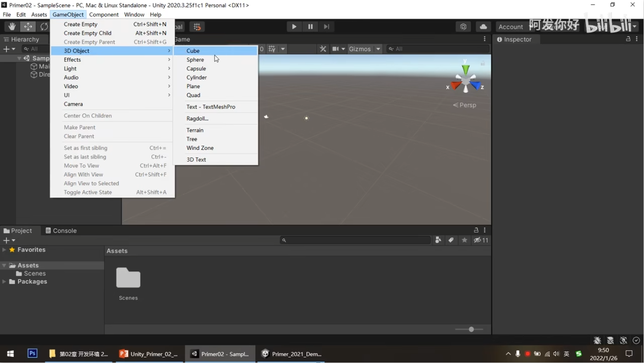
Task: Choose Cube from 3D Object submenu
Action: [215, 51]
